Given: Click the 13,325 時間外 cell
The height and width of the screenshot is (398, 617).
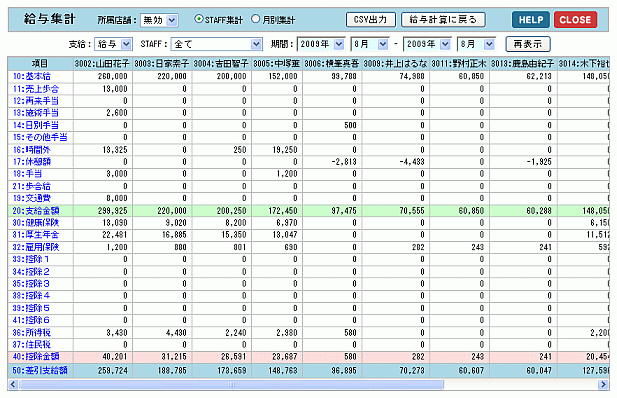Looking at the screenshot, I should (103, 150).
